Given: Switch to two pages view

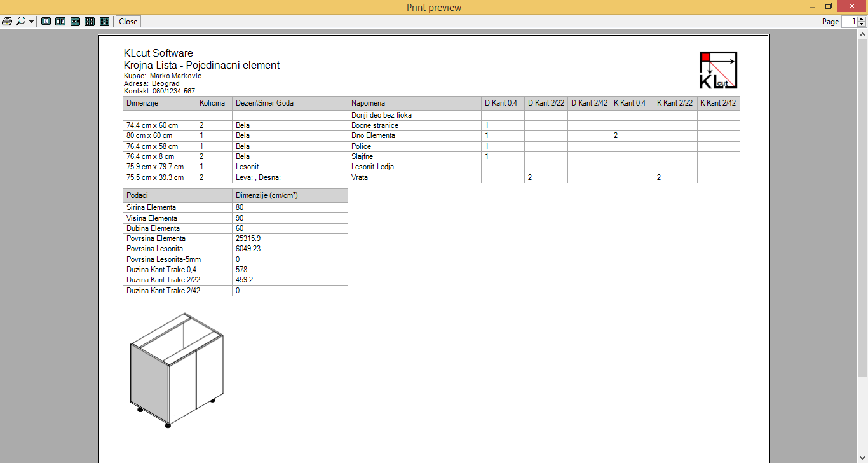Looking at the screenshot, I should click(60, 22).
